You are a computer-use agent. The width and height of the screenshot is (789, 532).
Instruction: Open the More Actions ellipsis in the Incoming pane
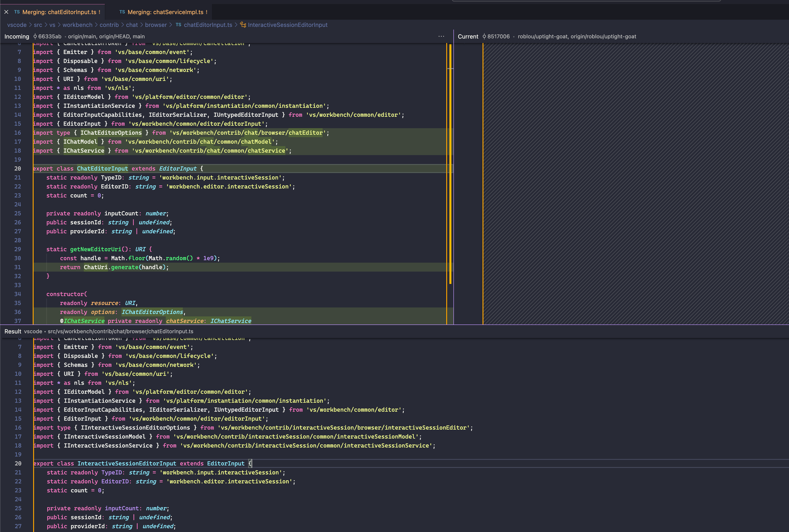441,36
